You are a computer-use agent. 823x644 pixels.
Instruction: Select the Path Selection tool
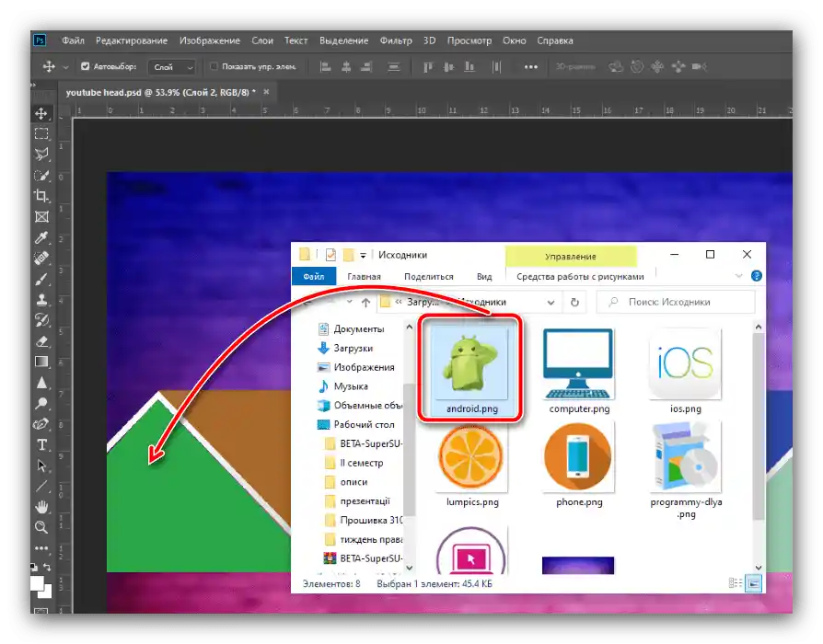click(x=41, y=466)
